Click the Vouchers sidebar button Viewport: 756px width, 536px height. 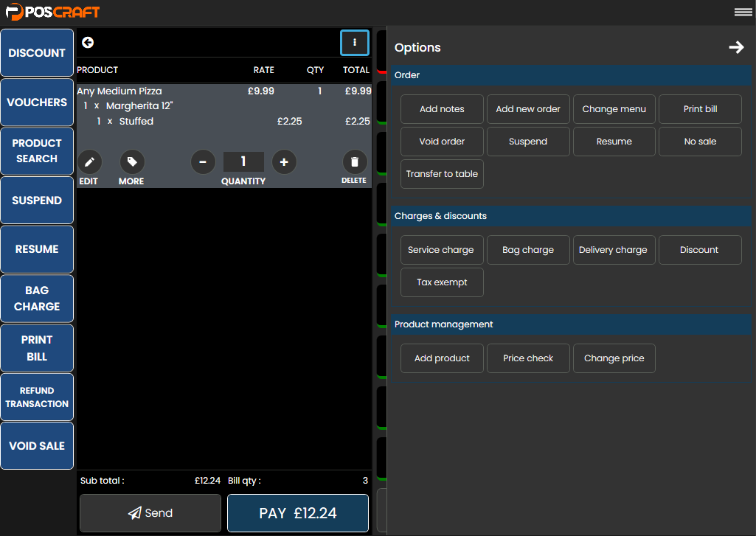pyautogui.click(x=37, y=102)
